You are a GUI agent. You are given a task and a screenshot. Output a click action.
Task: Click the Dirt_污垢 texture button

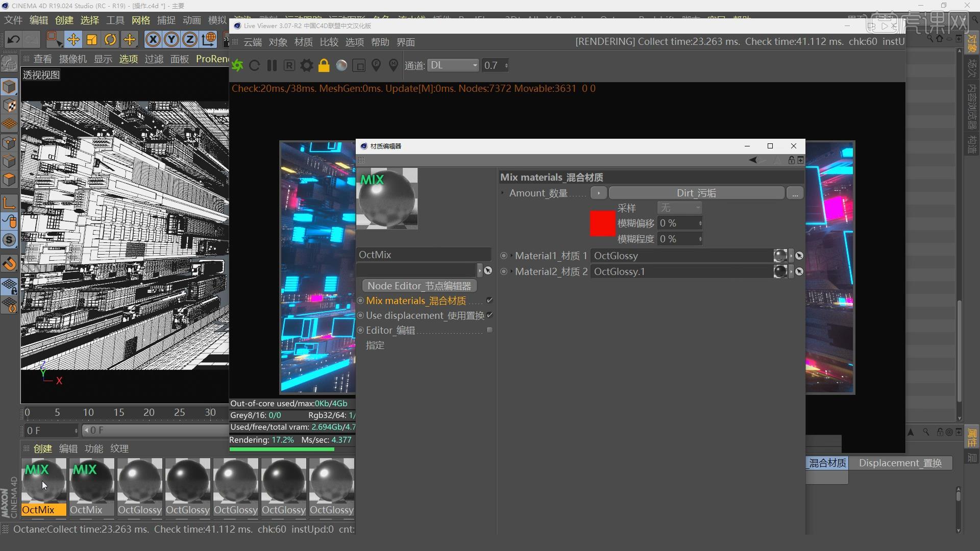(696, 193)
